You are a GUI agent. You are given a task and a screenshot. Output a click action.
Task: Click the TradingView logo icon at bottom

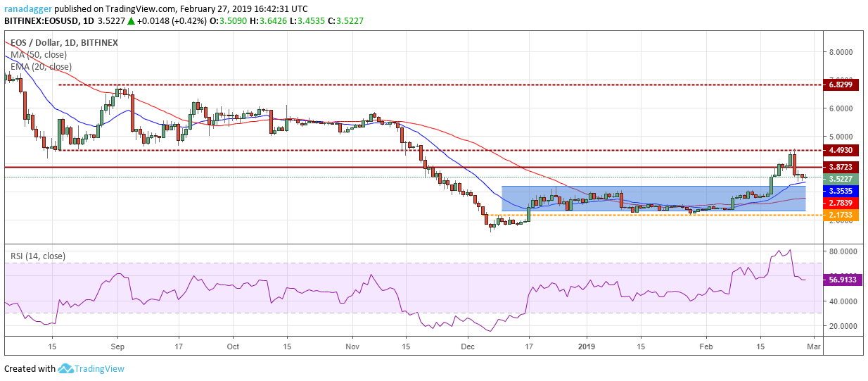(x=66, y=368)
